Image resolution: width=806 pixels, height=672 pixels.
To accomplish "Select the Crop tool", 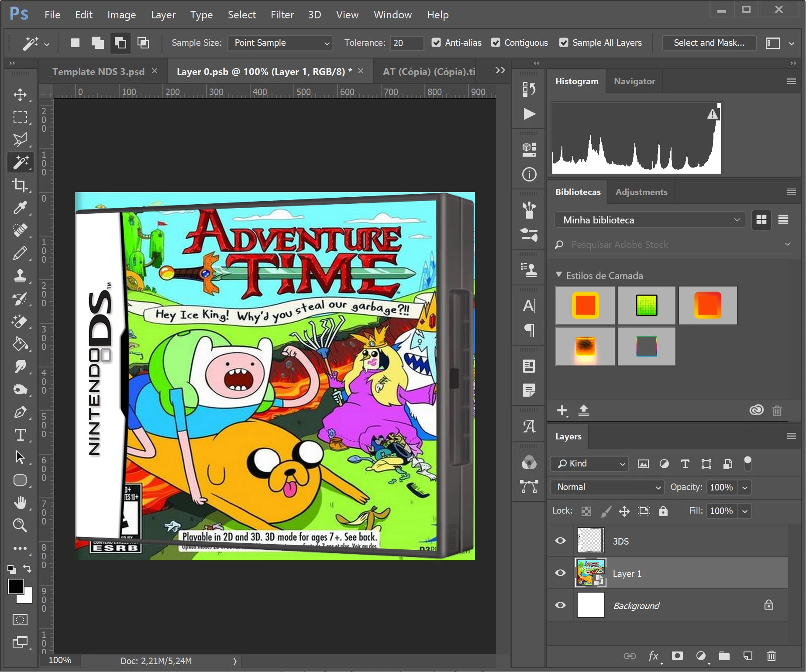I will [20, 185].
